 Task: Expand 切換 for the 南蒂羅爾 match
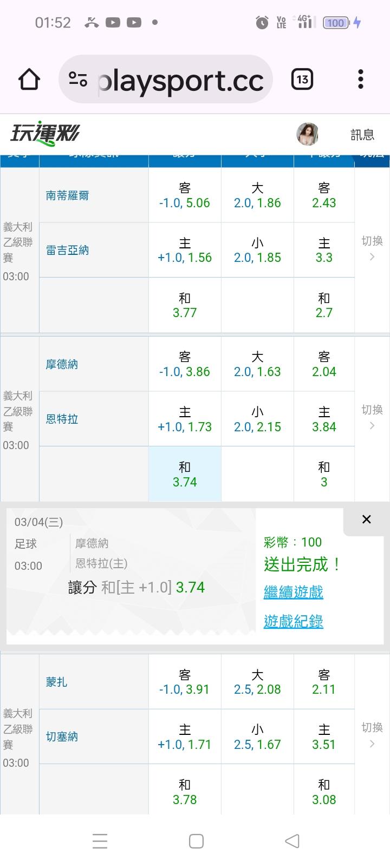click(372, 248)
